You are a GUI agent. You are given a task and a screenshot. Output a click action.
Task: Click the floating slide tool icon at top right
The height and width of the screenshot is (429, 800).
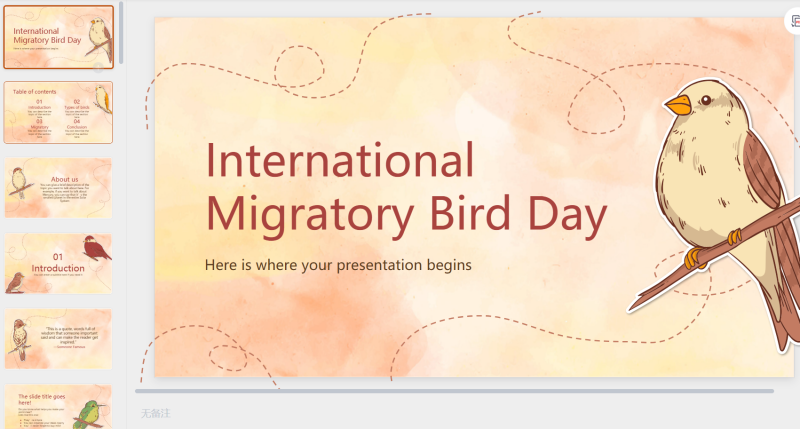pos(793,21)
